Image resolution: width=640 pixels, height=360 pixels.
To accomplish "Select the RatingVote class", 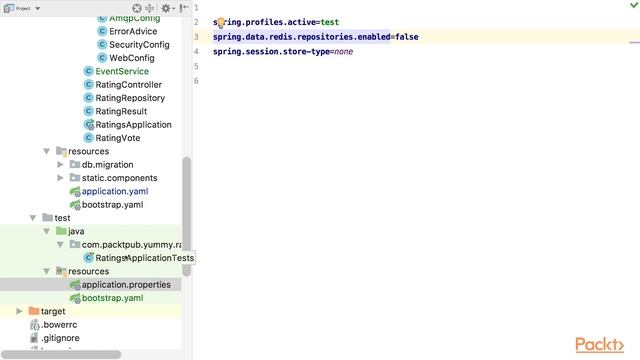I will coord(118,138).
